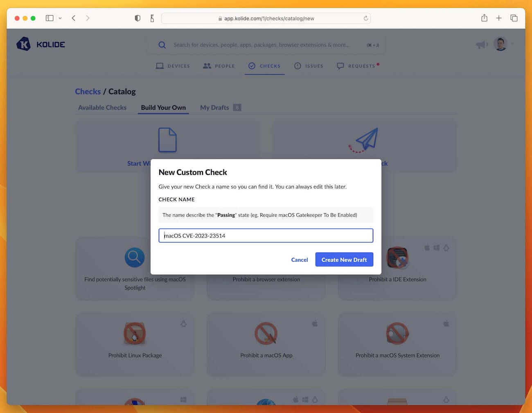Viewport: 532px width, 413px height.
Task: Open the My Drafts tab
Action: pyautogui.click(x=214, y=107)
